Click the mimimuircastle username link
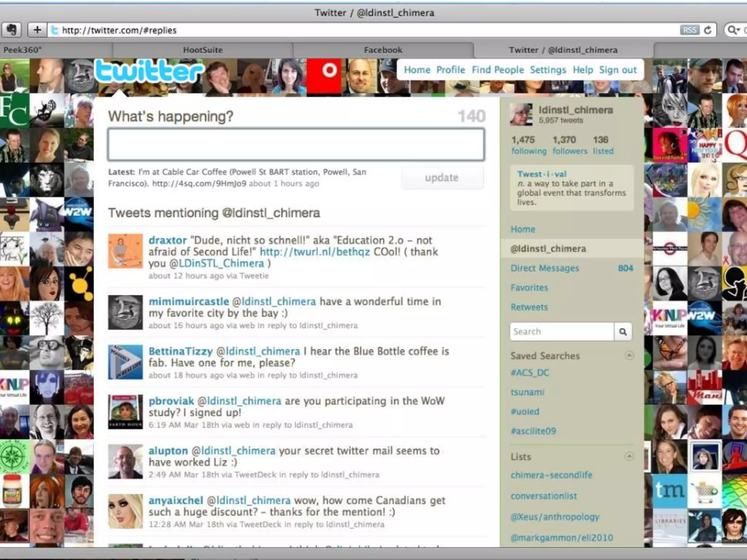 [189, 302]
